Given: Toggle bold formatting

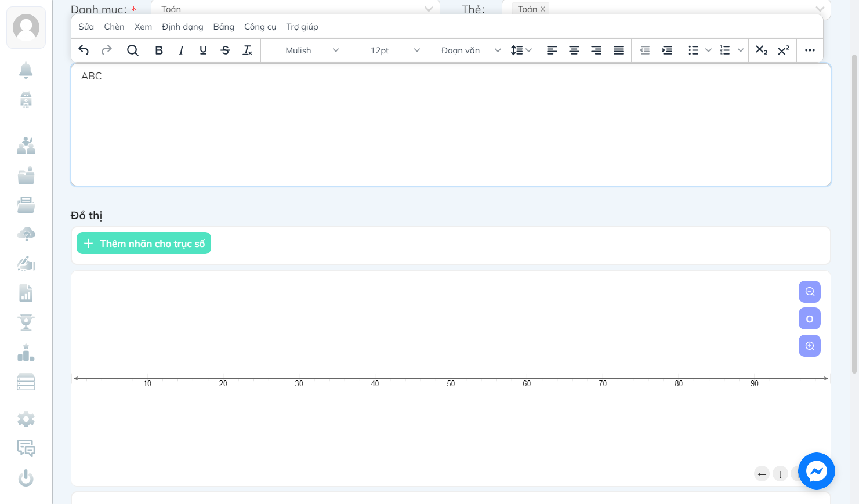Looking at the screenshot, I should pos(159,50).
